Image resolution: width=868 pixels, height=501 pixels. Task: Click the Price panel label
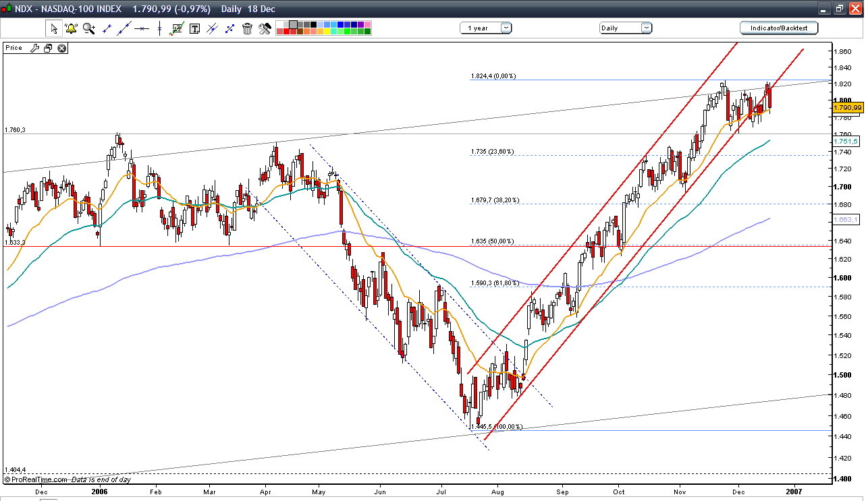13,48
